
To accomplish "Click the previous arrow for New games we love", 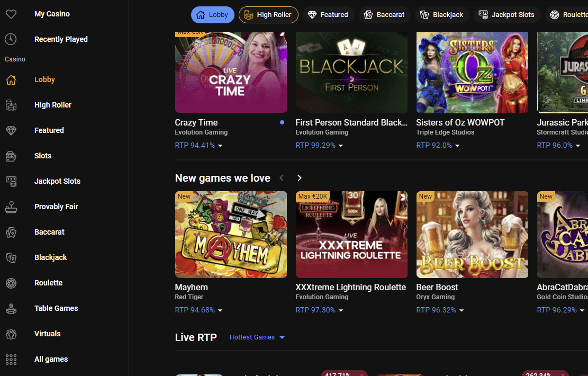I will (282, 178).
